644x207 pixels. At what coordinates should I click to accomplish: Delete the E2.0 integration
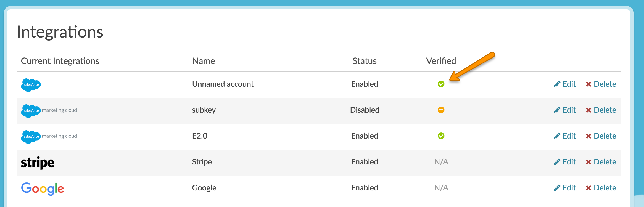click(601, 136)
